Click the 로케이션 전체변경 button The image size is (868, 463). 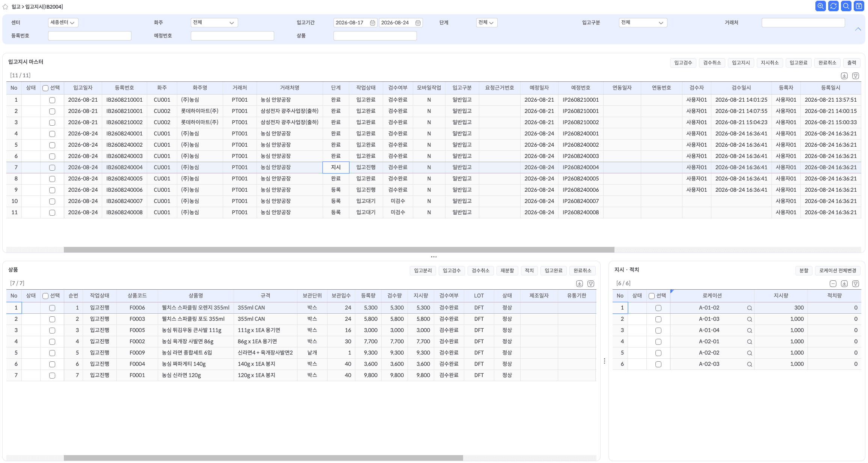(x=838, y=271)
